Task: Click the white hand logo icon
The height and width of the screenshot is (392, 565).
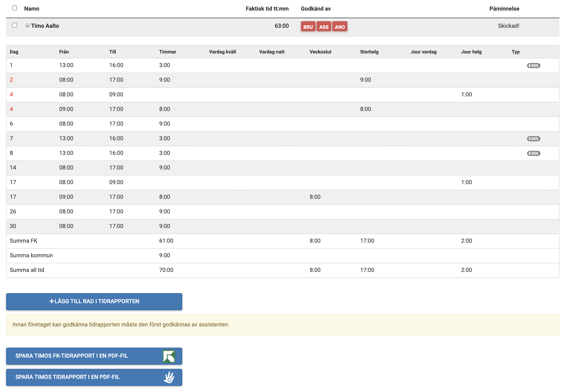Action: [169, 377]
